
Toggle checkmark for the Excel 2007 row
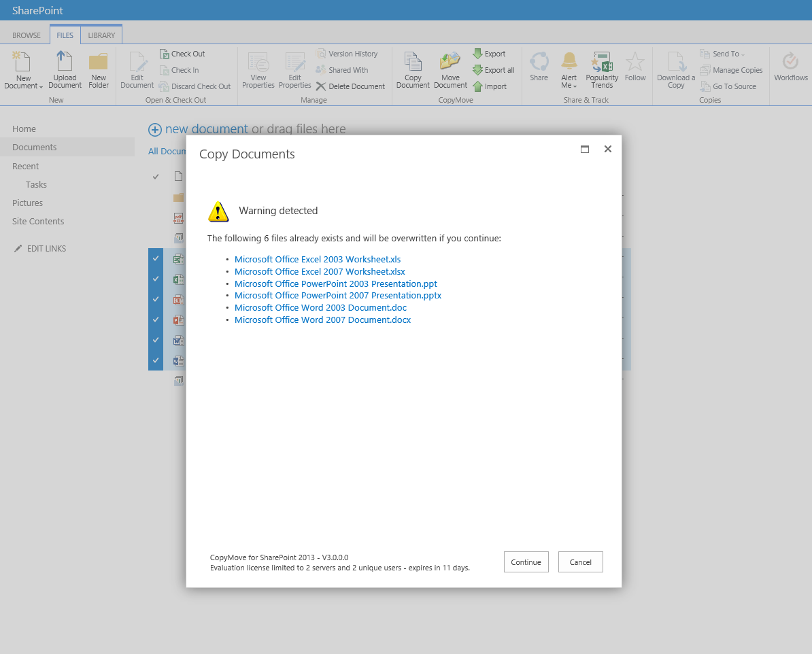[155, 279]
